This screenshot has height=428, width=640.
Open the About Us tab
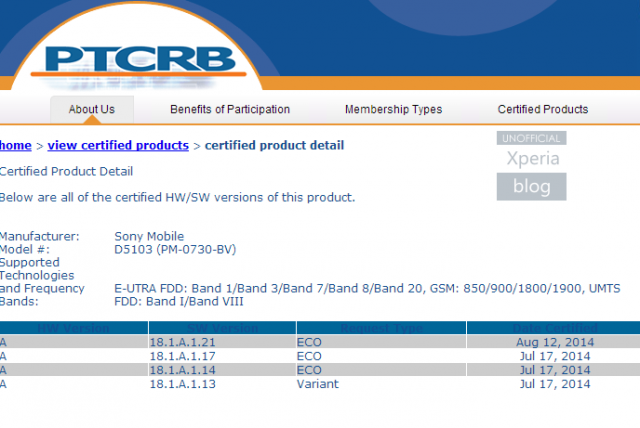click(x=92, y=109)
